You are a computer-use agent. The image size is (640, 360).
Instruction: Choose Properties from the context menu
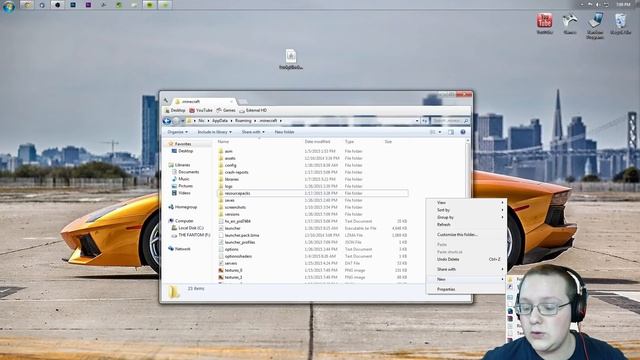pos(466,289)
